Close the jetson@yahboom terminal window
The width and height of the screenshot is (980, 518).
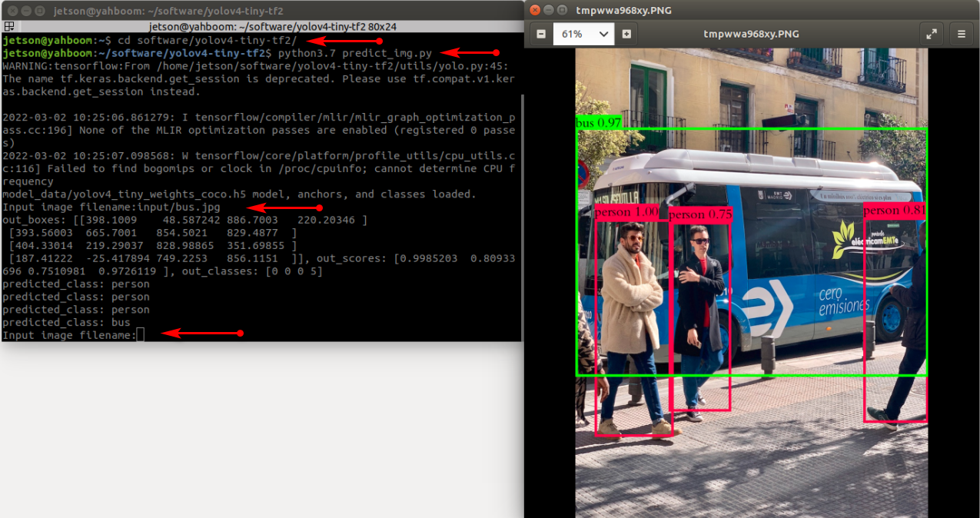coord(9,12)
